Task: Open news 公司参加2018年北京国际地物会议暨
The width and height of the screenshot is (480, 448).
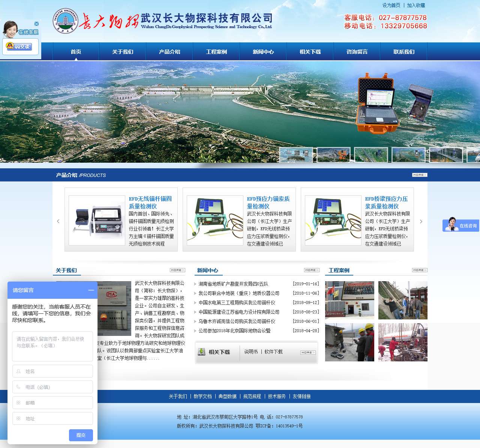Action: (234, 331)
